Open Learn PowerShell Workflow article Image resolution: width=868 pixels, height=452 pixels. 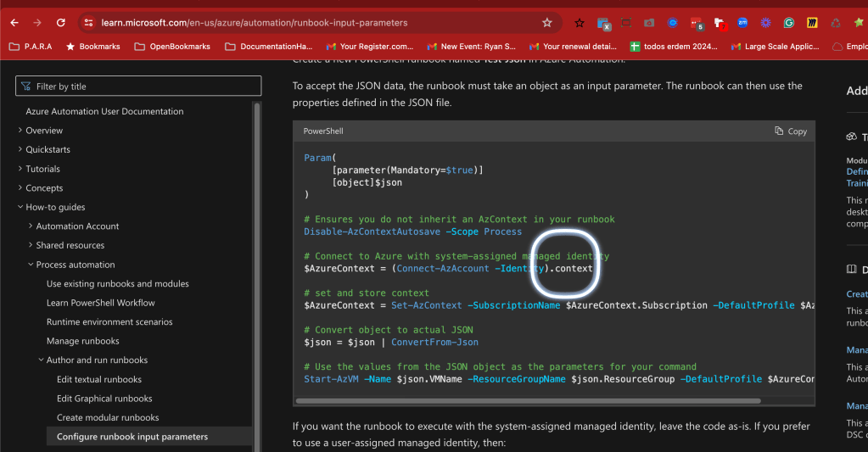click(101, 303)
